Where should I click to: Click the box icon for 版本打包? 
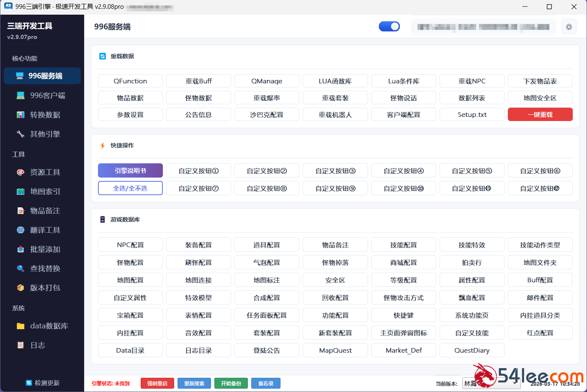[21, 288]
